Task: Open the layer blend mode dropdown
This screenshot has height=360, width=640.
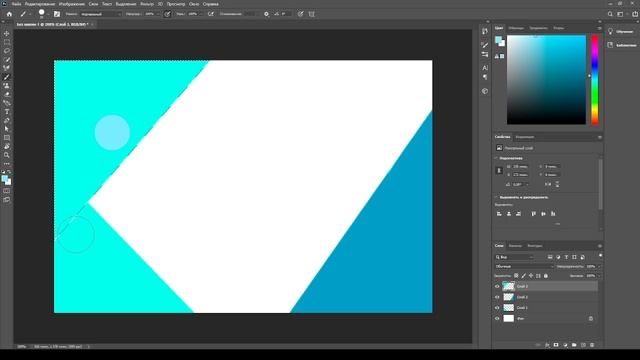Action: [524, 266]
